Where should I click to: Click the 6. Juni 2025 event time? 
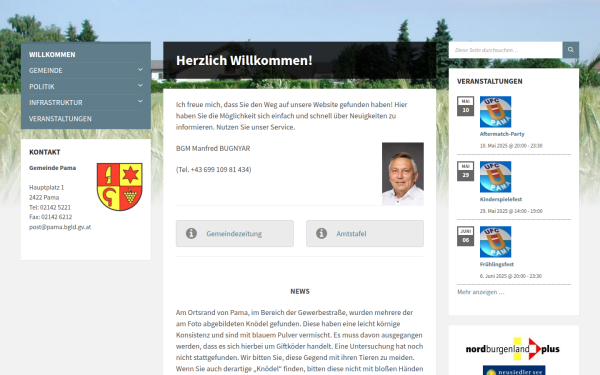pyautogui.click(x=511, y=276)
